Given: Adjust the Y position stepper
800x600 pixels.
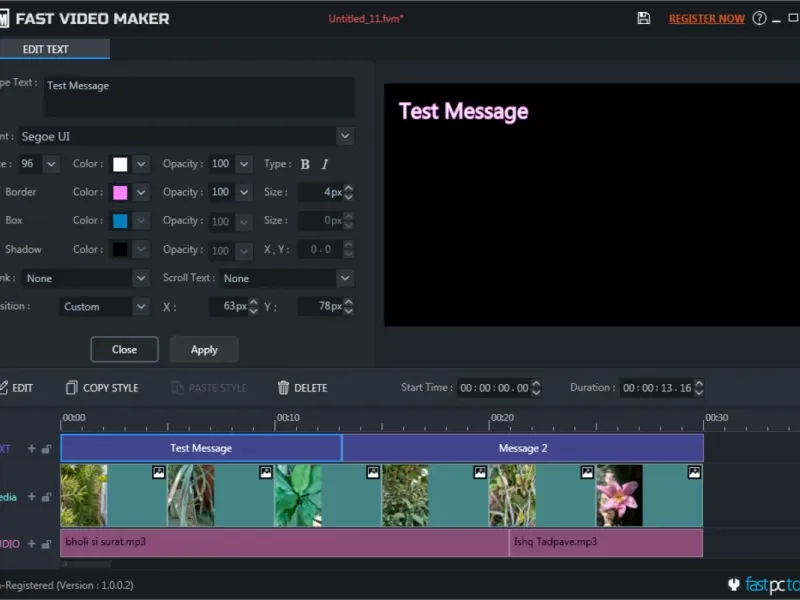Looking at the screenshot, I should click(348, 307).
